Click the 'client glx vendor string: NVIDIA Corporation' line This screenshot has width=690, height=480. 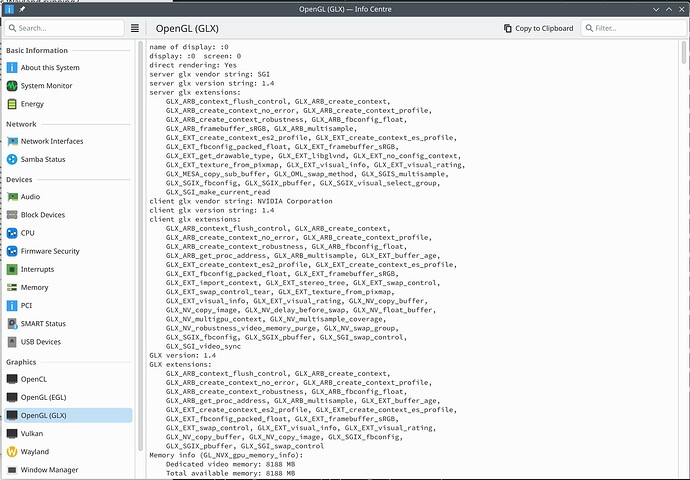(241, 201)
